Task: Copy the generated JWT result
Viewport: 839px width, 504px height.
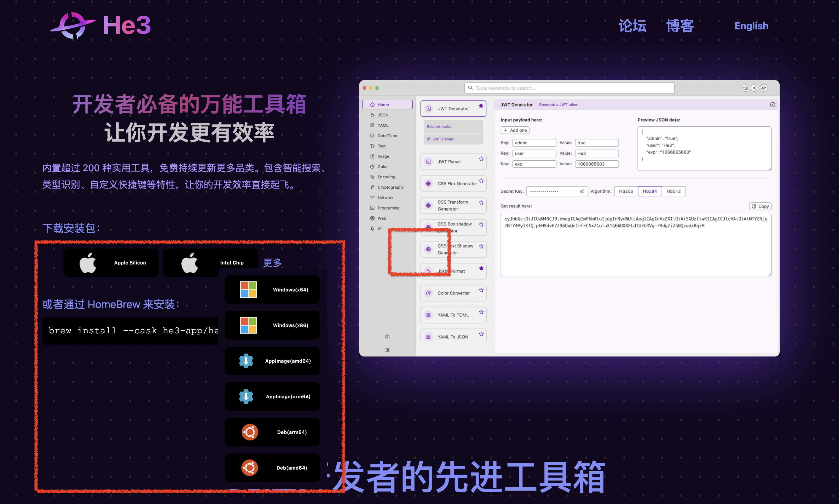Action: 760,206
